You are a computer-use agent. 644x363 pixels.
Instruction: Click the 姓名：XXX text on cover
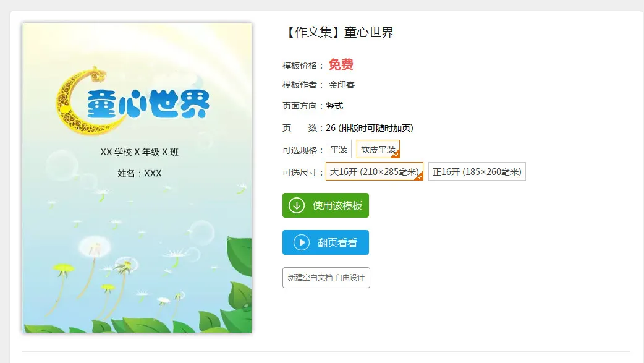point(140,174)
